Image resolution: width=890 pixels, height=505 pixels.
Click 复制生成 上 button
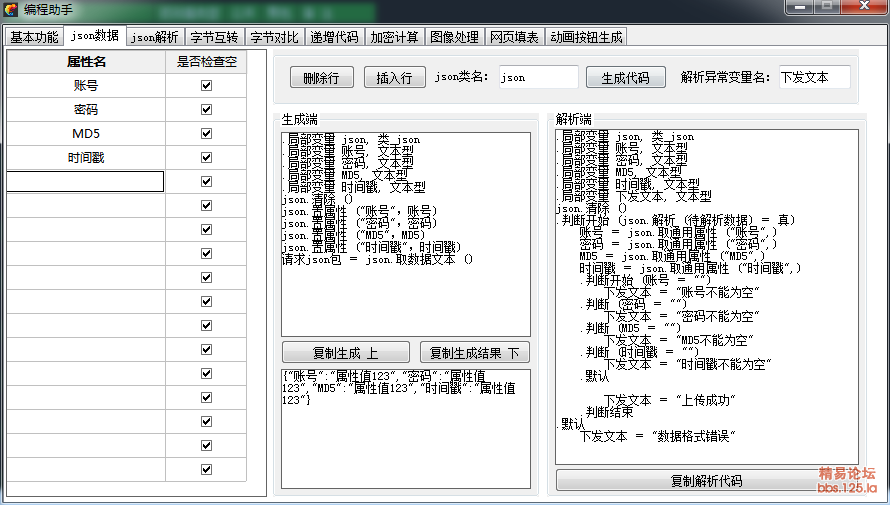[x=345, y=352]
